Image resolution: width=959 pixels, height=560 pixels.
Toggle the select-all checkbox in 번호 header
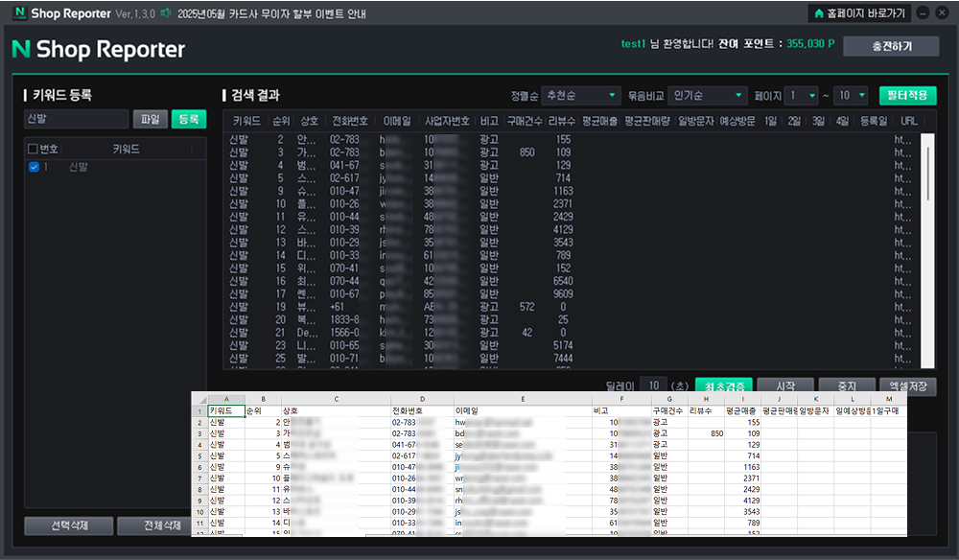tap(34, 149)
